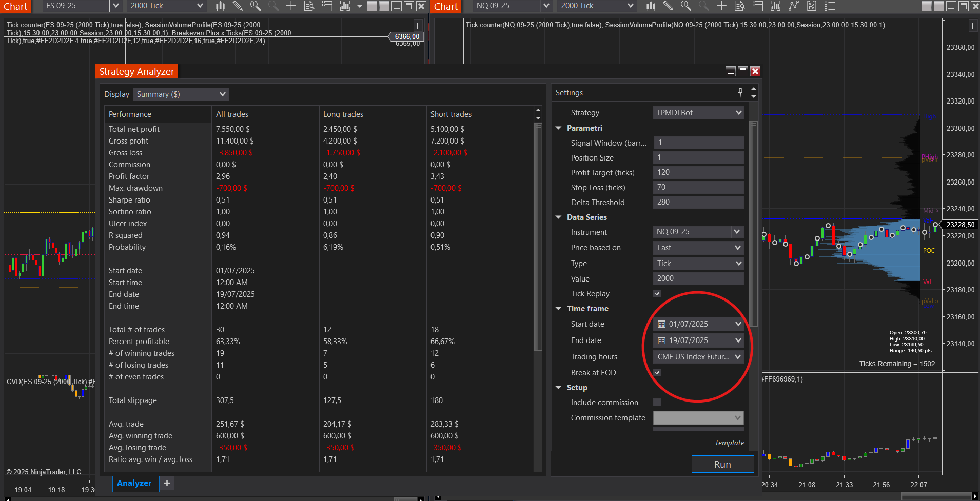Toggle Break at EOD checkbox
The image size is (980, 501).
tap(657, 373)
